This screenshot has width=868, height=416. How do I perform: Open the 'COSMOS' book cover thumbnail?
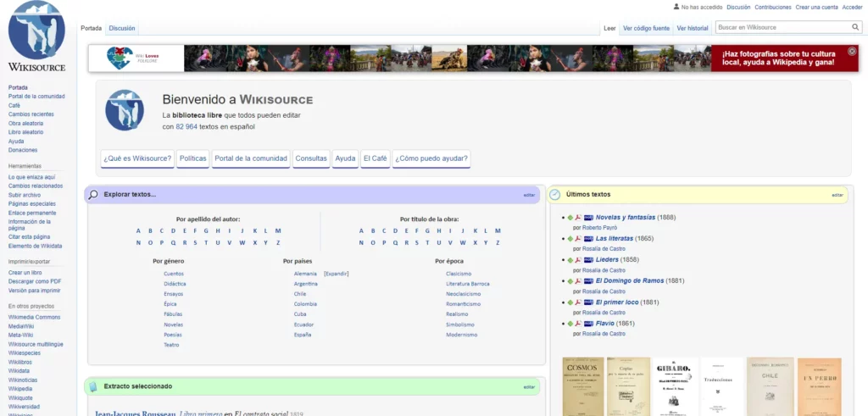coord(583,386)
